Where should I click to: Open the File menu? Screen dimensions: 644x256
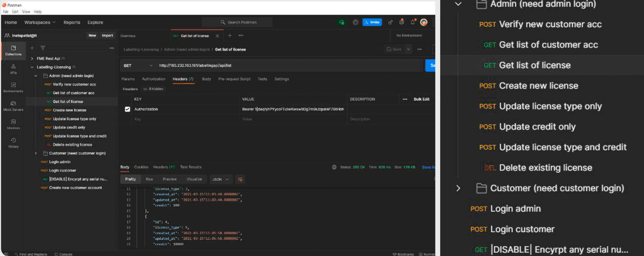click(x=6, y=11)
